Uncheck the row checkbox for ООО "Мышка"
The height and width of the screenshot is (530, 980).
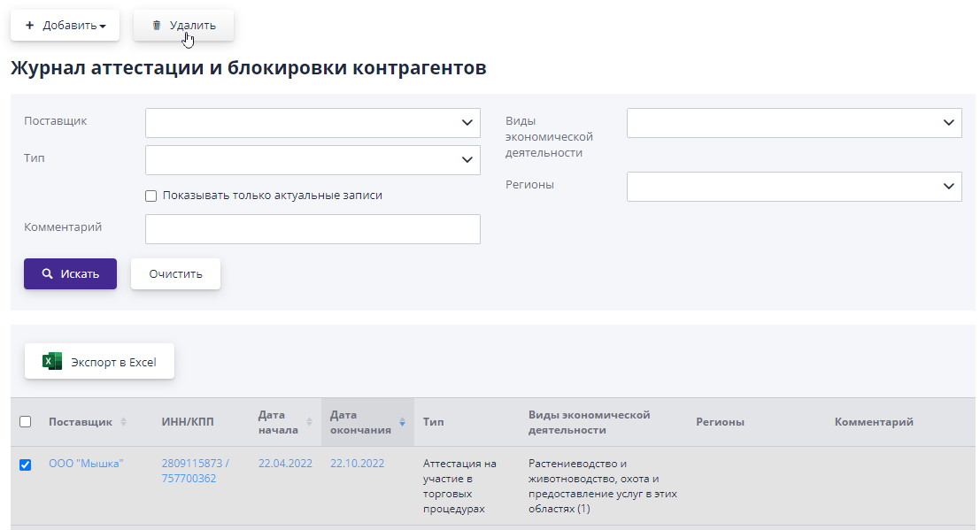26,465
